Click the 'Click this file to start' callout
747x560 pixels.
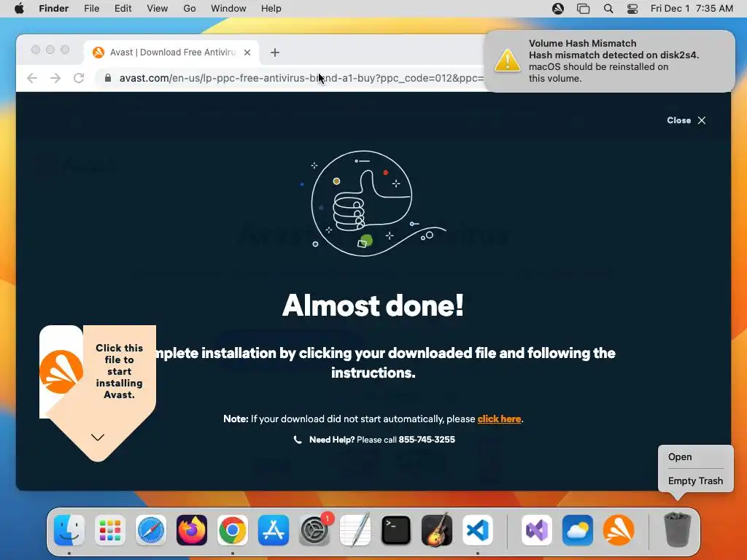119,371
